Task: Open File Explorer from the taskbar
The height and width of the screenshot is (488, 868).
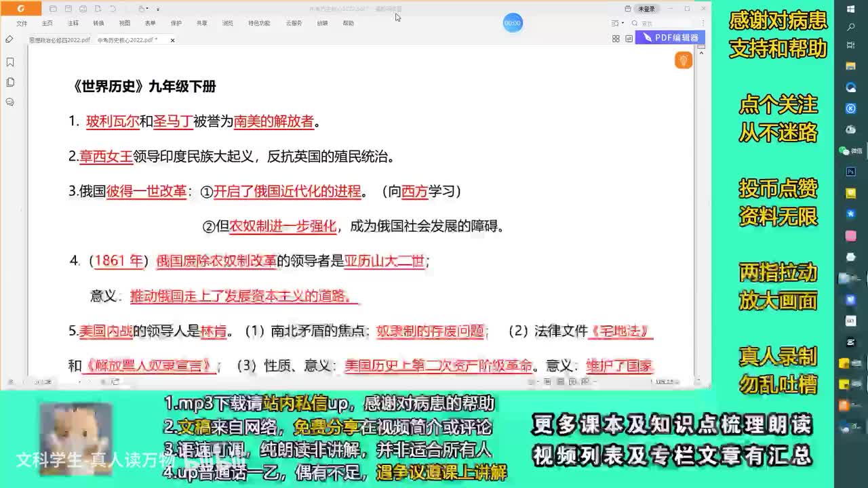Action: pyautogui.click(x=851, y=66)
